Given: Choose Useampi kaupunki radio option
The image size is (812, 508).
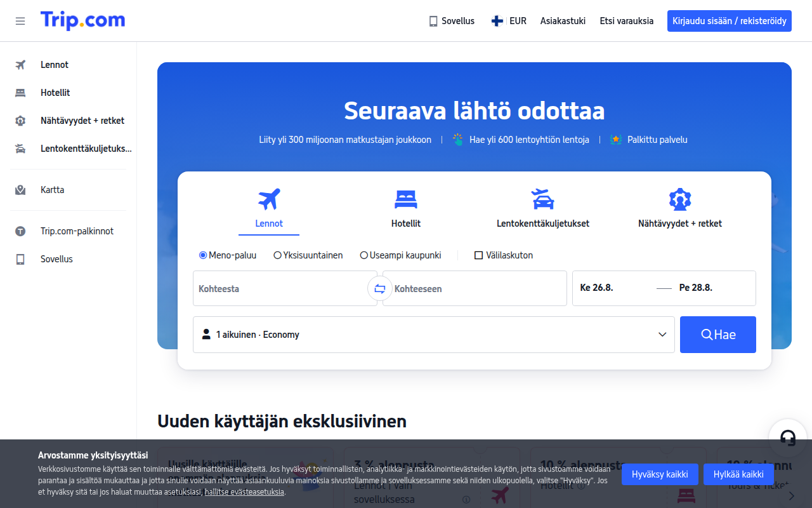Looking at the screenshot, I should pyautogui.click(x=364, y=255).
